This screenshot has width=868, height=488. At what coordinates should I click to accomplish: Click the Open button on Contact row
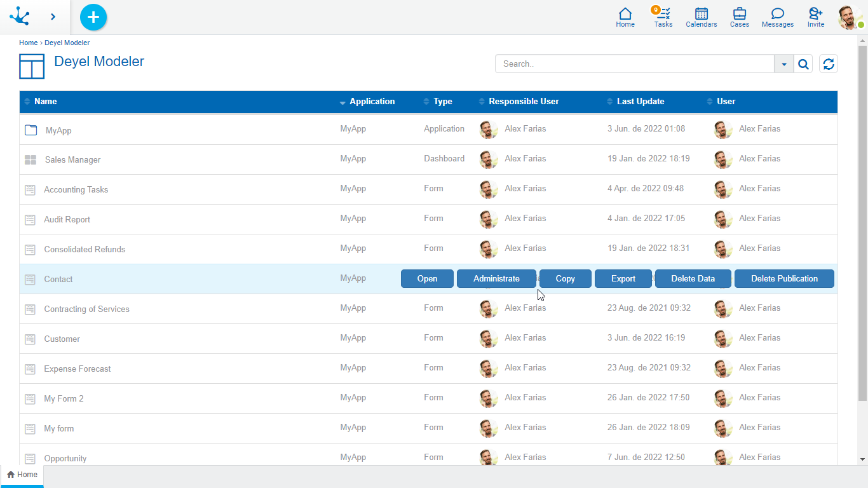[x=427, y=278]
